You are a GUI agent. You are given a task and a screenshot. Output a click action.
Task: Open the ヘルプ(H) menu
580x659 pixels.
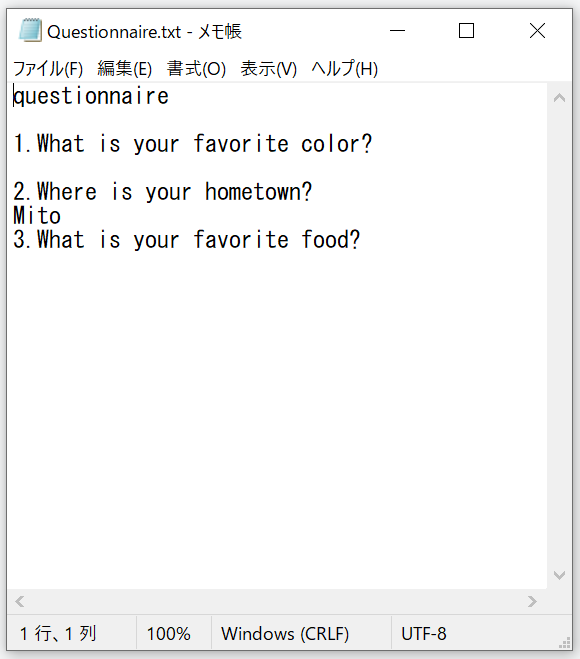coord(345,69)
